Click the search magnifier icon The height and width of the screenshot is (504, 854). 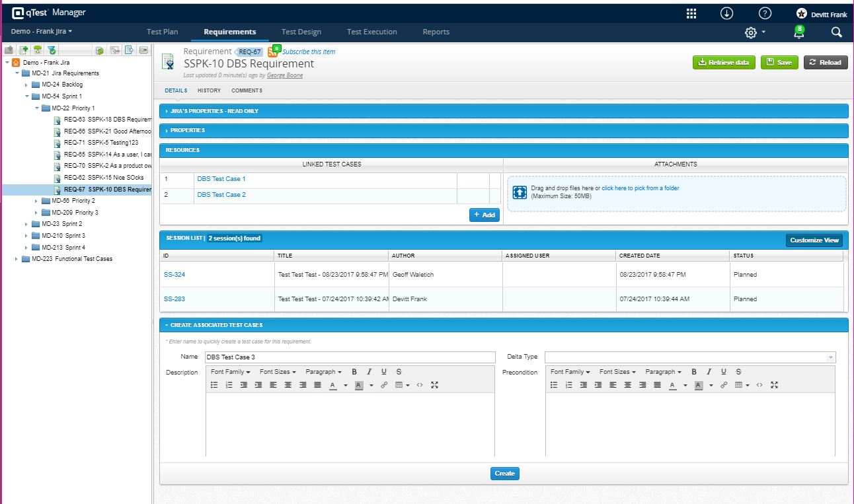(x=836, y=32)
